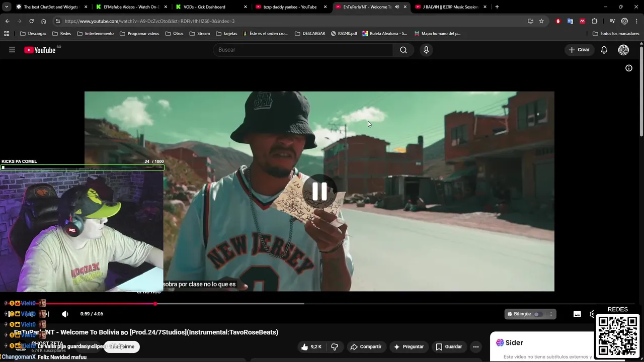The image size is (644, 362).
Task: Open the Google Translate extension icon
Action: [x=570, y=21]
